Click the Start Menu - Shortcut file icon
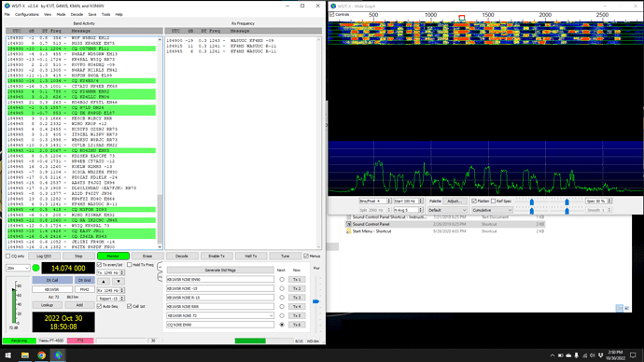 (349, 231)
